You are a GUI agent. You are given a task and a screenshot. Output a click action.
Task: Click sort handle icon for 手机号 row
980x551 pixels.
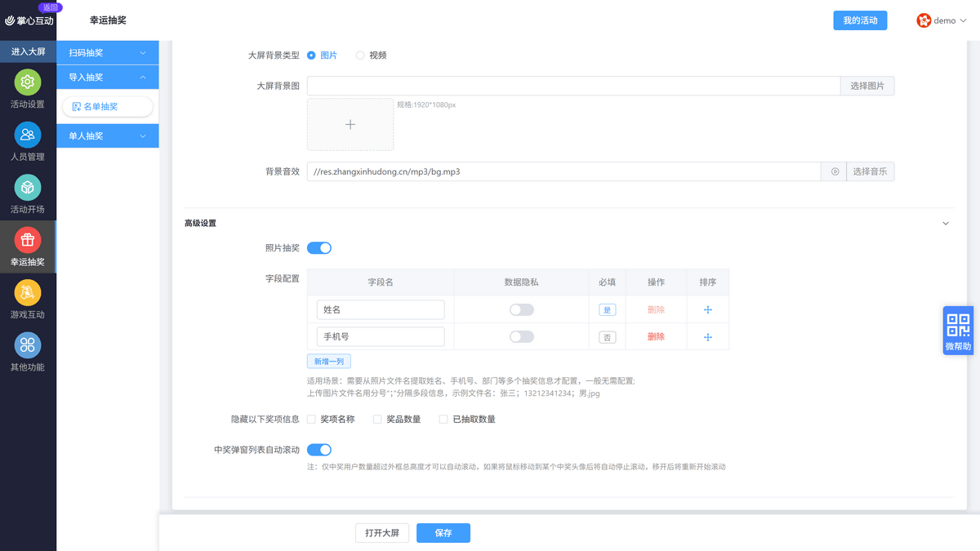708,337
